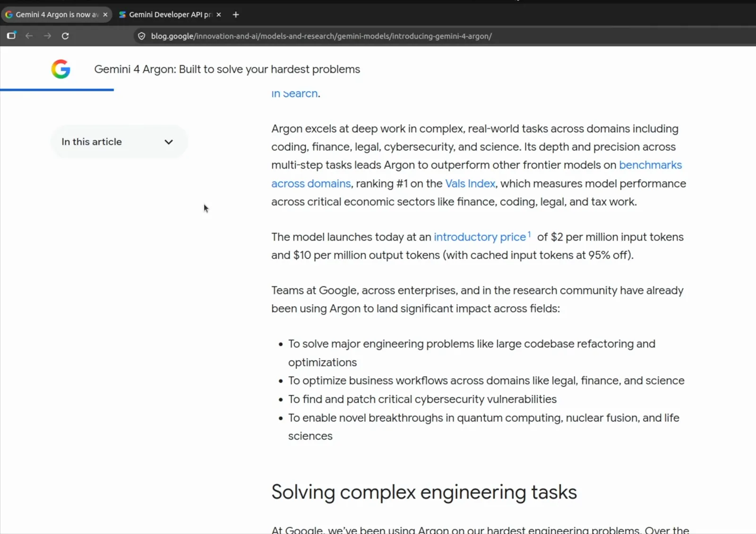The height and width of the screenshot is (534, 756).
Task: Click the site security shield icon
Action: (141, 36)
